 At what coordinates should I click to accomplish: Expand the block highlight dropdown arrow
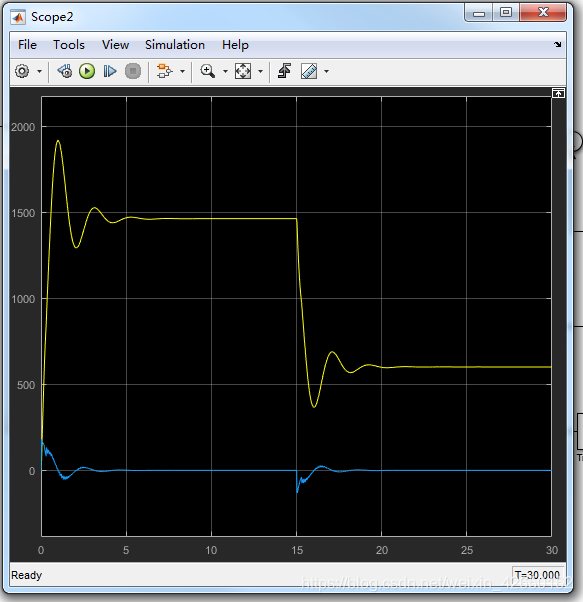(182, 71)
